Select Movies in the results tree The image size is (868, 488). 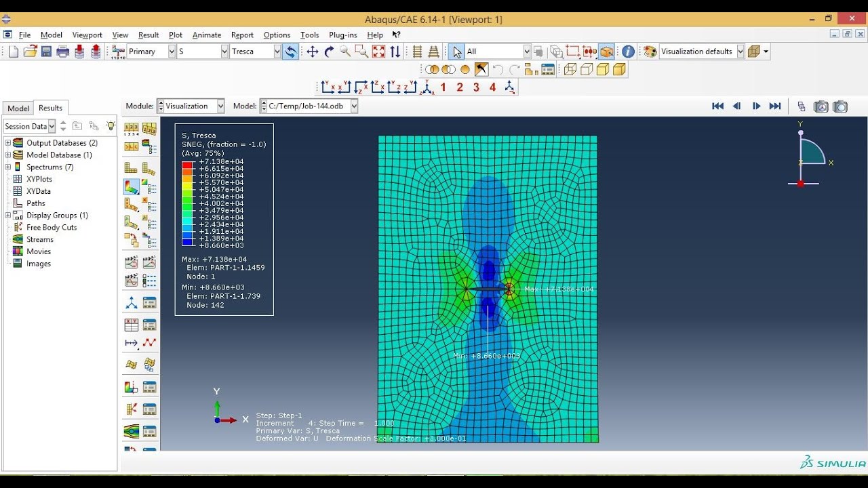click(39, 251)
